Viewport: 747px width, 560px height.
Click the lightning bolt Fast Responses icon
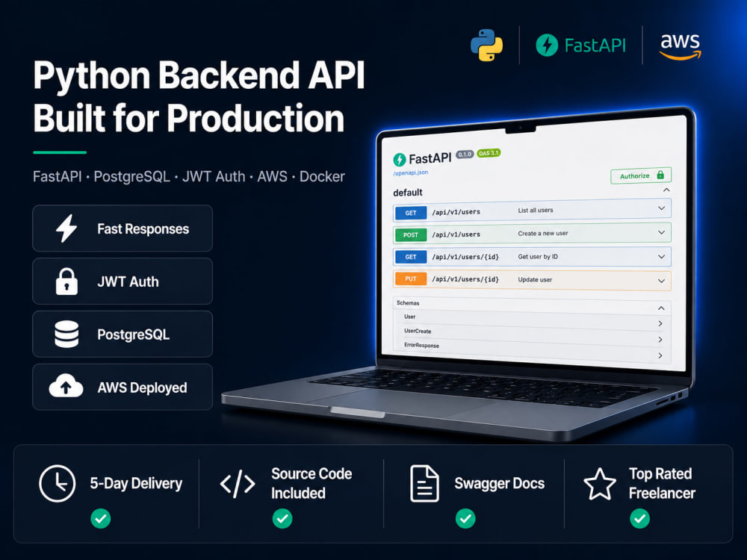pyautogui.click(x=66, y=228)
